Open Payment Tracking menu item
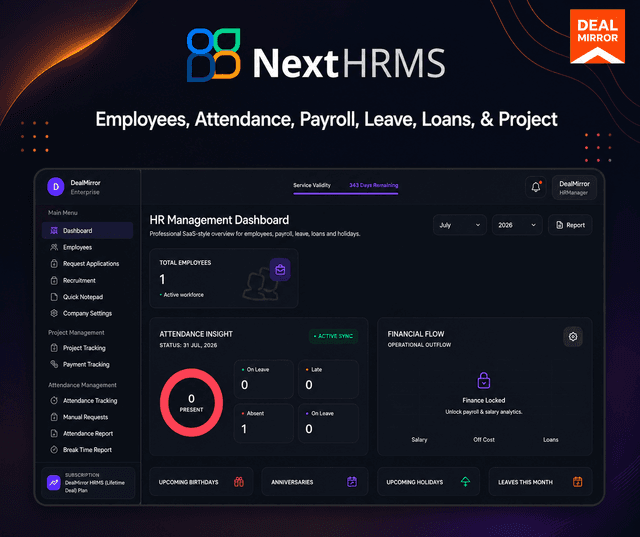 (87, 364)
